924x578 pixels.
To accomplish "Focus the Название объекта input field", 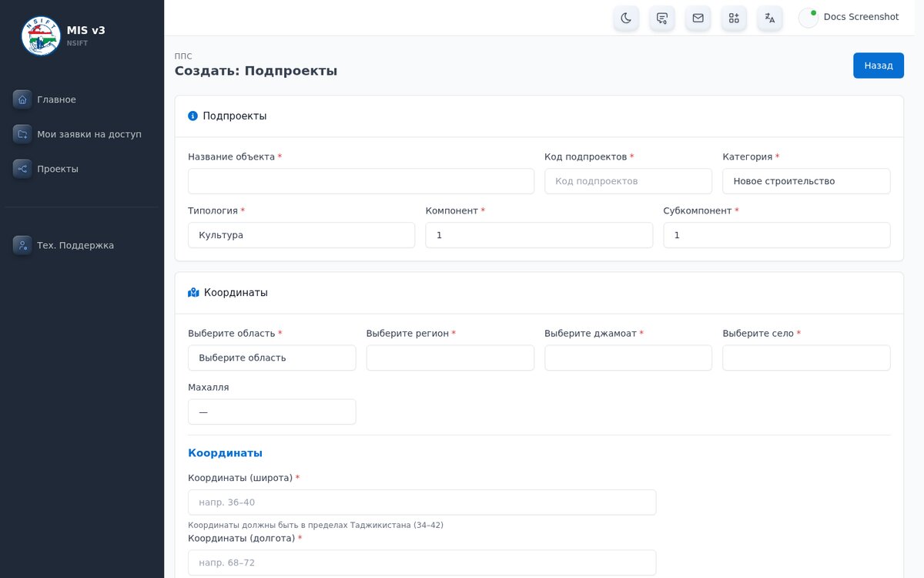I will pos(361,181).
